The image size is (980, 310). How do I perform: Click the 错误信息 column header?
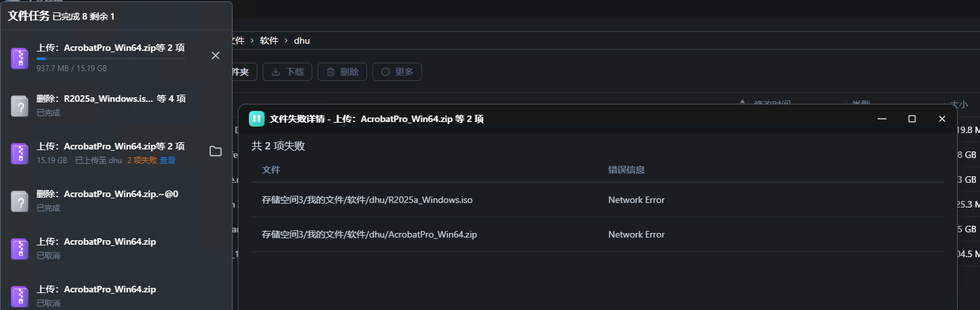[627, 170]
